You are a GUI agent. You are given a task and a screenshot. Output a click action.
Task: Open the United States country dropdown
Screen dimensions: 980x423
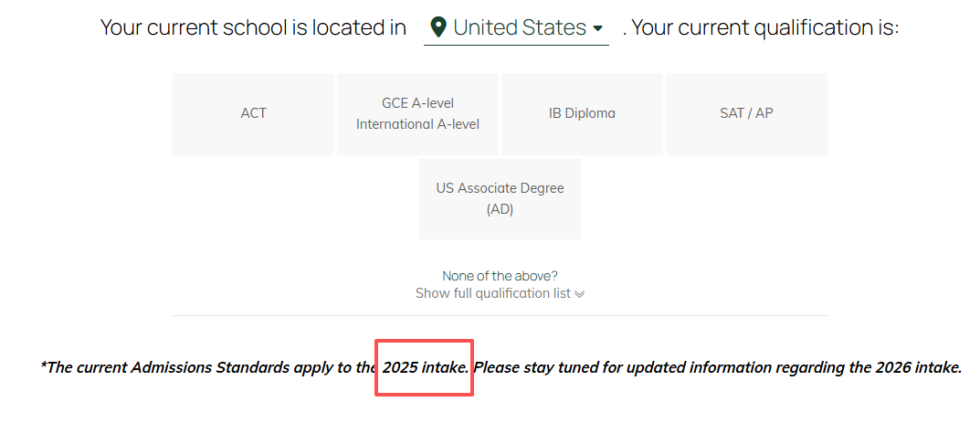click(x=516, y=28)
